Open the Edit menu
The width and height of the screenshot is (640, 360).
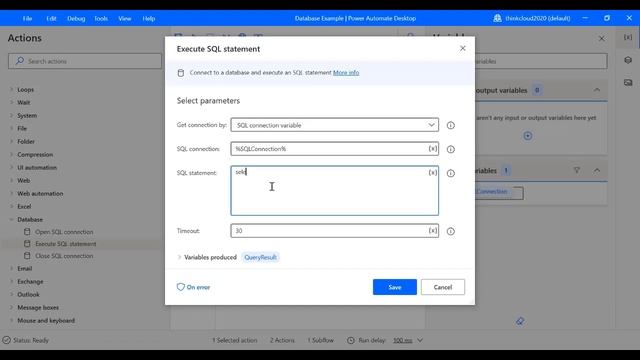click(51, 18)
